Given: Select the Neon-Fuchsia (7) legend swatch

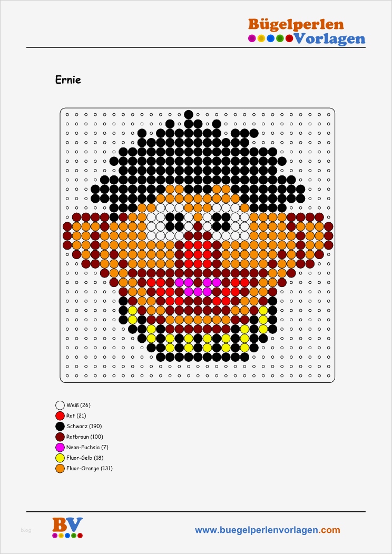Looking at the screenshot, I should pyautogui.click(x=61, y=447).
